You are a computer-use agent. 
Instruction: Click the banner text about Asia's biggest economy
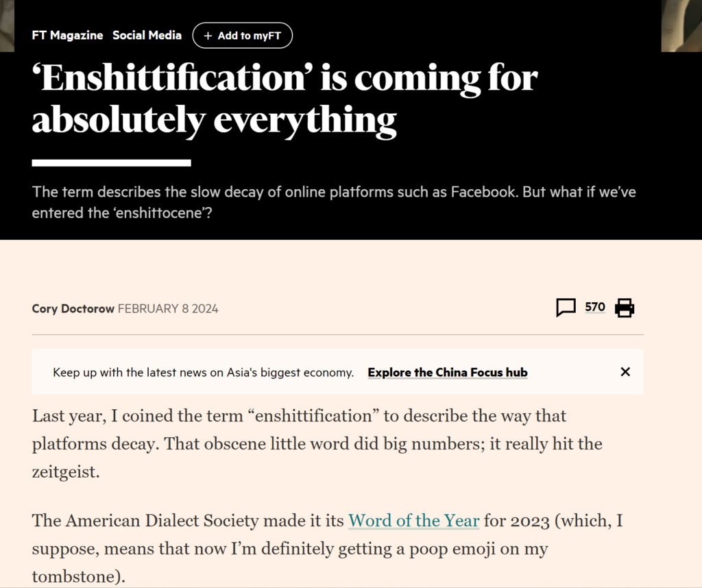coord(203,372)
